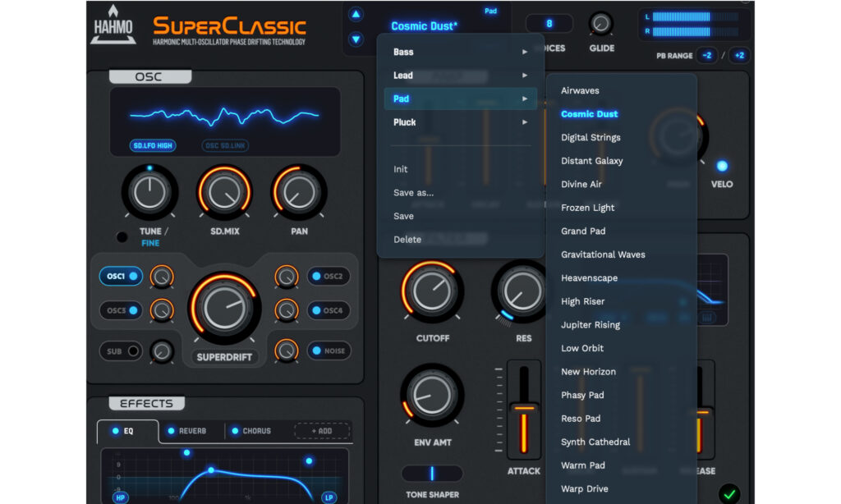Click the middle EQ band node

point(211,470)
